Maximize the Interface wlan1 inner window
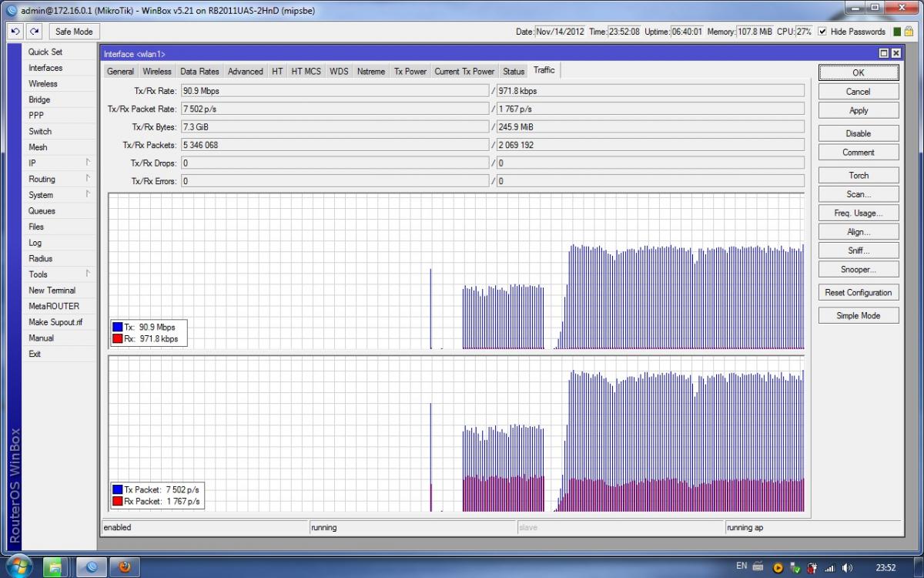The height and width of the screenshot is (578, 924). click(884, 53)
